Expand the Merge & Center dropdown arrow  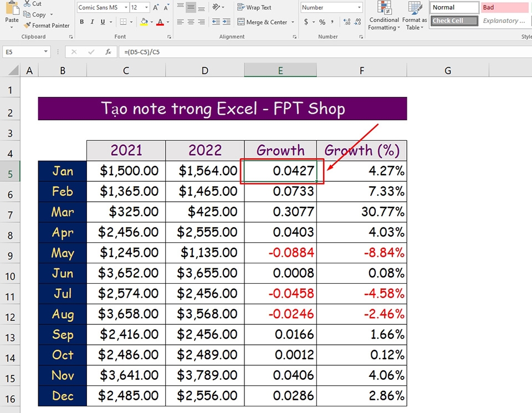(x=293, y=22)
